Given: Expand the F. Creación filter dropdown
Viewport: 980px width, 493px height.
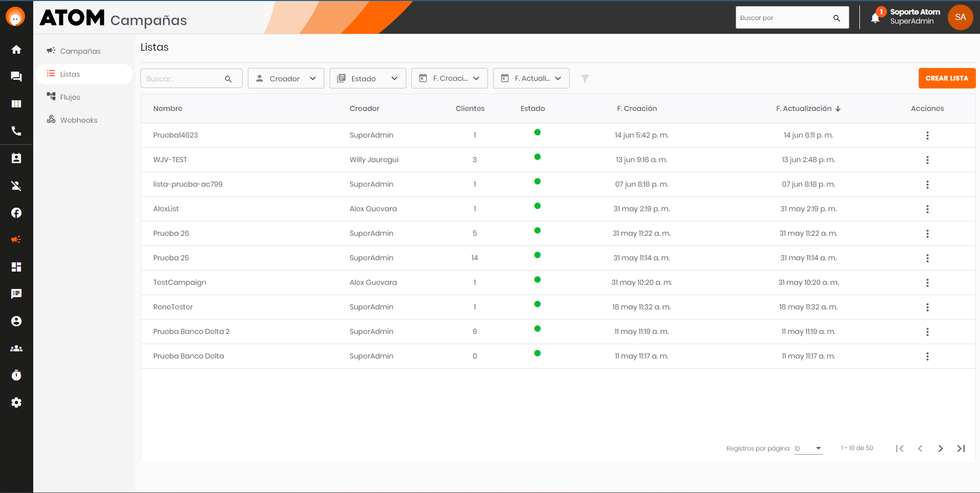Looking at the screenshot, I should tap(450, 78).
